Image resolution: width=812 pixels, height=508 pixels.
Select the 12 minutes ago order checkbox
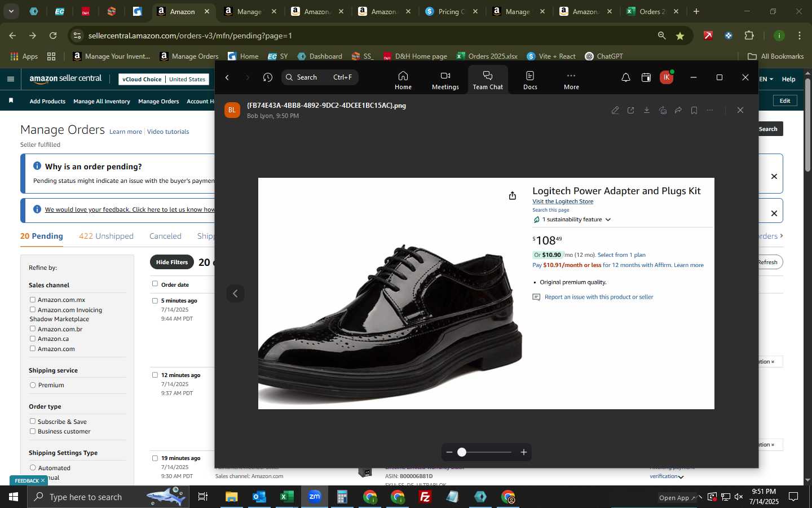(x=155, y=375)
